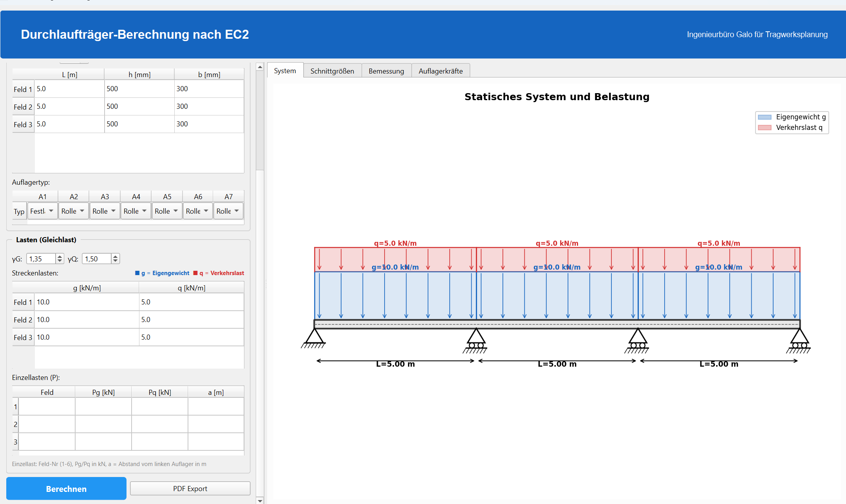Select Feld 2 dead load g cell
Image resolution: width=846 pixels, height=504 pixels.
(x=87, y=320)
